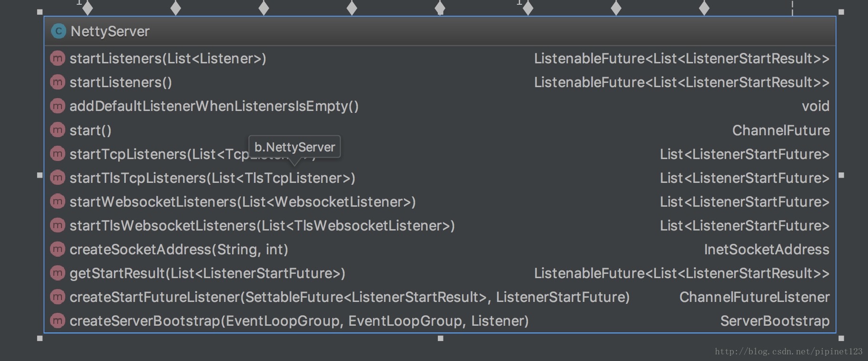
Task: Select method createSocketAddress(String, int)
Action: coord(179,249)
